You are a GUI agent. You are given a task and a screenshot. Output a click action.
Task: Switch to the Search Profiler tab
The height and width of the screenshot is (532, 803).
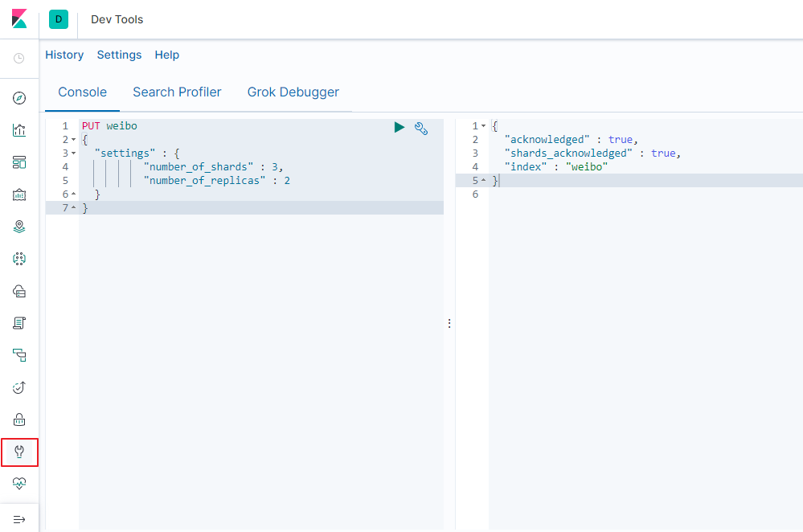[177, 92]
